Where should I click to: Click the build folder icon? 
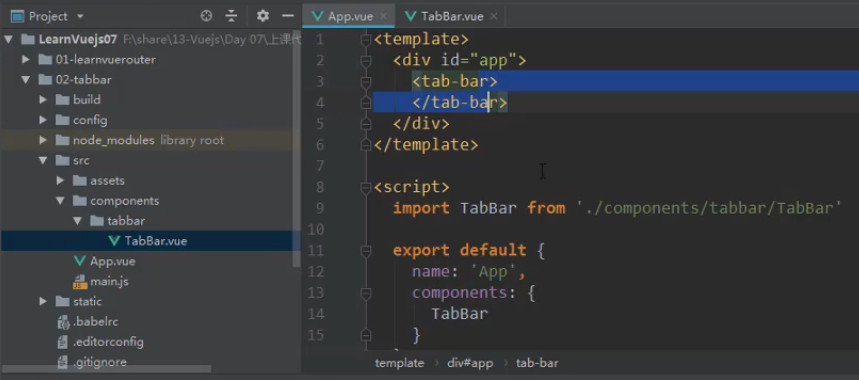[x=62, y=100]
